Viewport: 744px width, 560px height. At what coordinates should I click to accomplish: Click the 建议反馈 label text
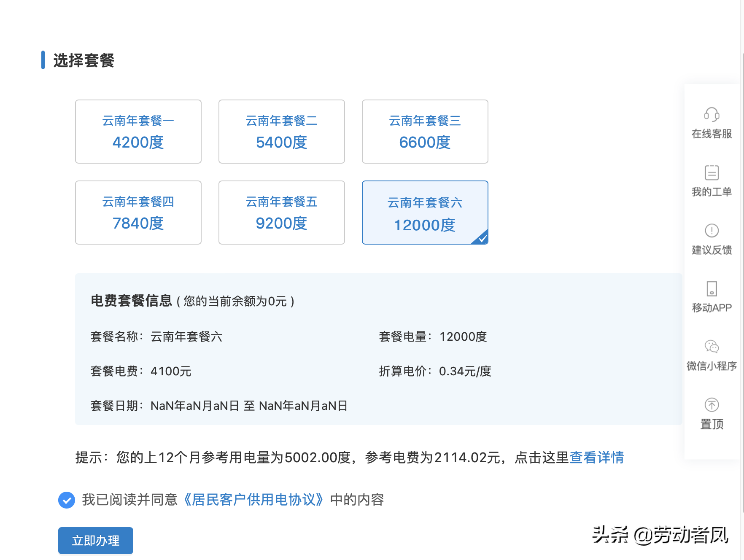coord(712,250)
